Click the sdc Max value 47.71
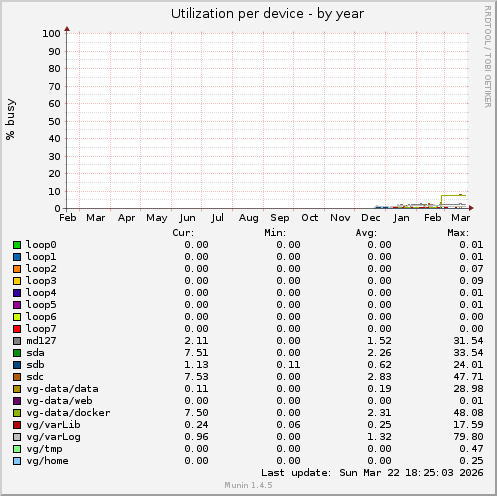 click(x=468, y=377)
